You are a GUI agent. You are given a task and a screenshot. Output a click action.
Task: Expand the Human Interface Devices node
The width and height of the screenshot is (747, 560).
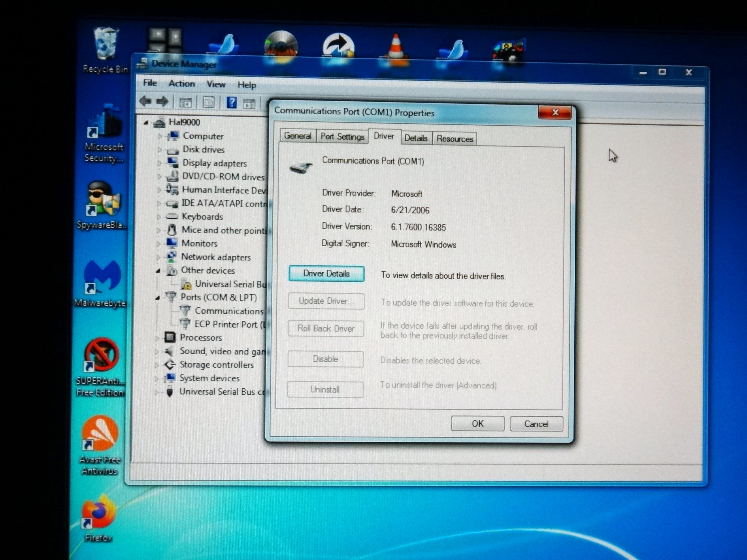coord(159,190)
